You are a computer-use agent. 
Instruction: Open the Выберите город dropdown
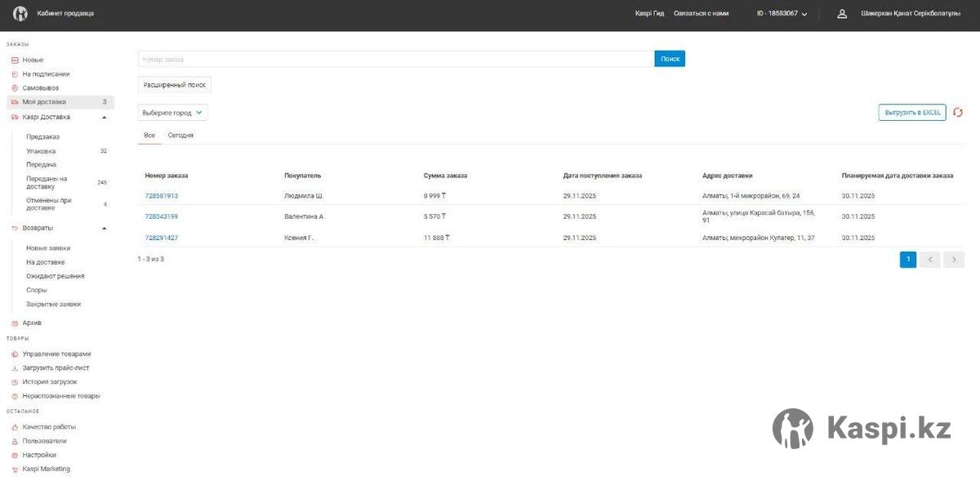point(172,113)
